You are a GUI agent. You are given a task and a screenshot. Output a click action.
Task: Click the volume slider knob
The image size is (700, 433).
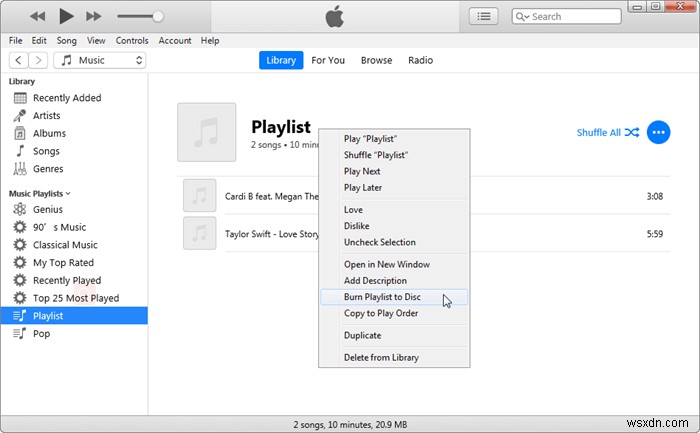(x=158, y=17)
